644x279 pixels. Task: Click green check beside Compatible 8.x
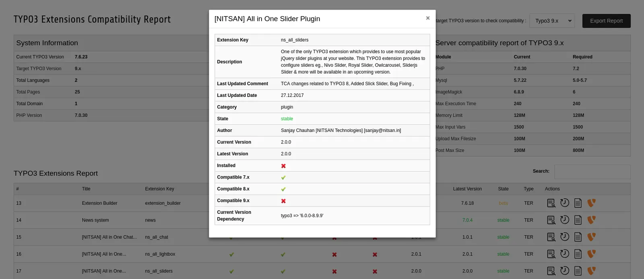[x=283, y=189]
